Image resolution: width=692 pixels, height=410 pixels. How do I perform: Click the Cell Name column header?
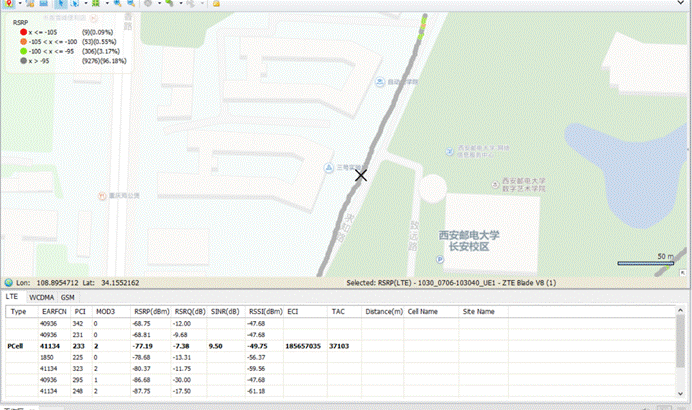(x=425, y=311)
